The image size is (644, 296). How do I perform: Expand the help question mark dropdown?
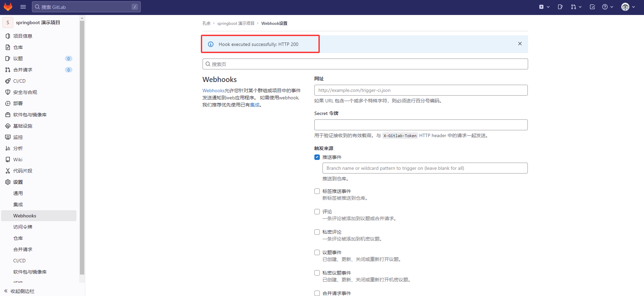[607, 7]
